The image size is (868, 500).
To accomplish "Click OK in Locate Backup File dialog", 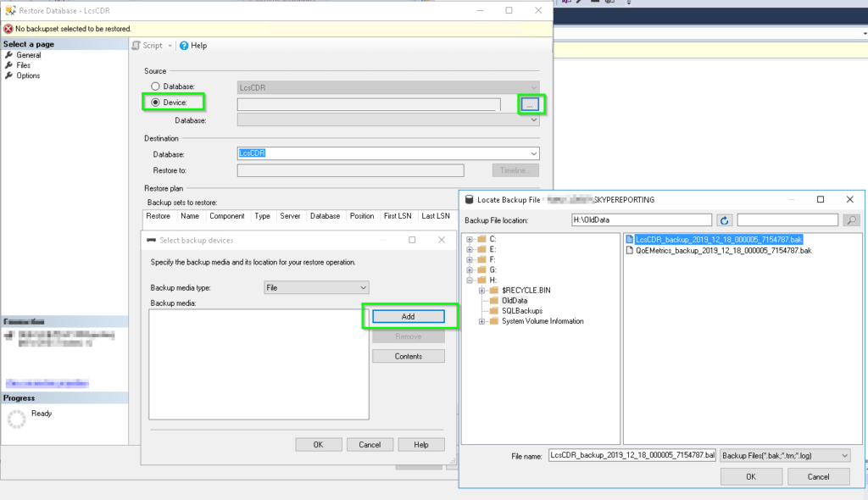I will pos(751,477).
